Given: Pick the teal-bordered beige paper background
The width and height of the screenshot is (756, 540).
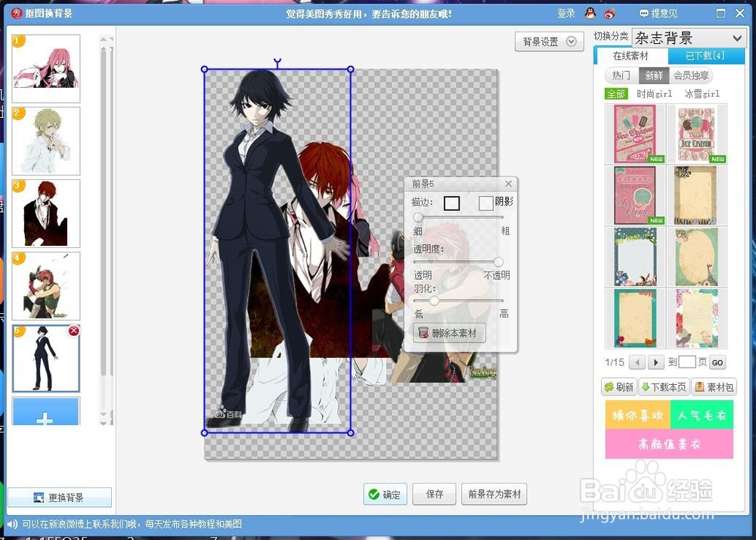Looking at the screenshot, I should coord(635,318).
